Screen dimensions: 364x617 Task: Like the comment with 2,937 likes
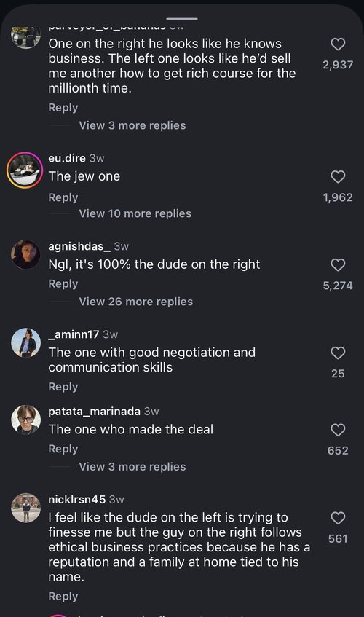pyautogui.click(x=338, y=44)
